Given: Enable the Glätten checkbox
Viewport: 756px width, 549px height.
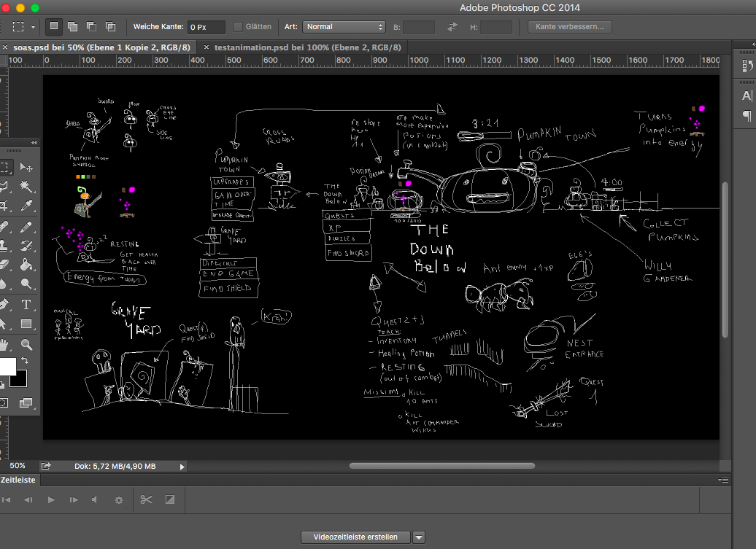Looking at the screenshot, I should pyautogui.click(x=238, y=27).
